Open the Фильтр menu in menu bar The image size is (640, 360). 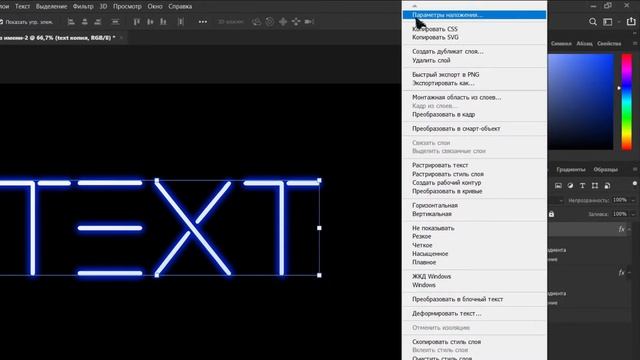pyautogui.click(x=83, y=7)
